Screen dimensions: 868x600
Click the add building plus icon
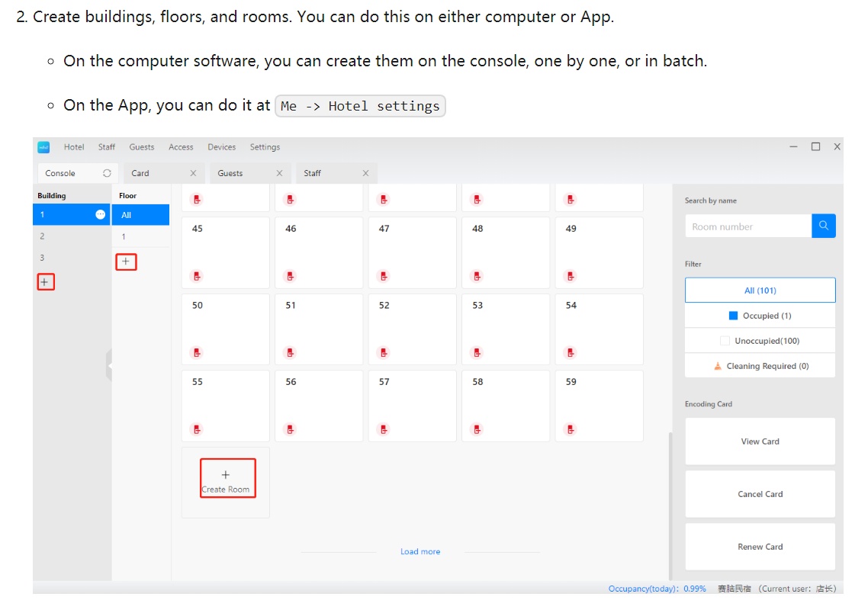point(44,282)
